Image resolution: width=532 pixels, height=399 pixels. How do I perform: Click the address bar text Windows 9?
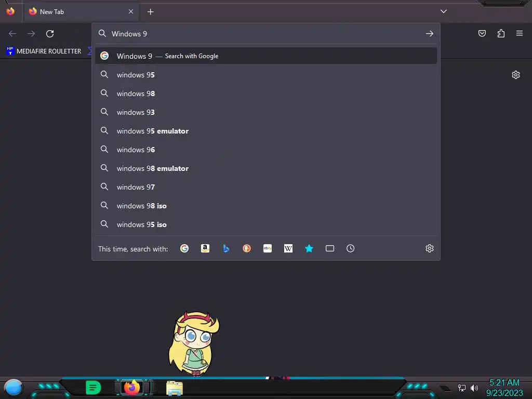click(x=129, y=34)
